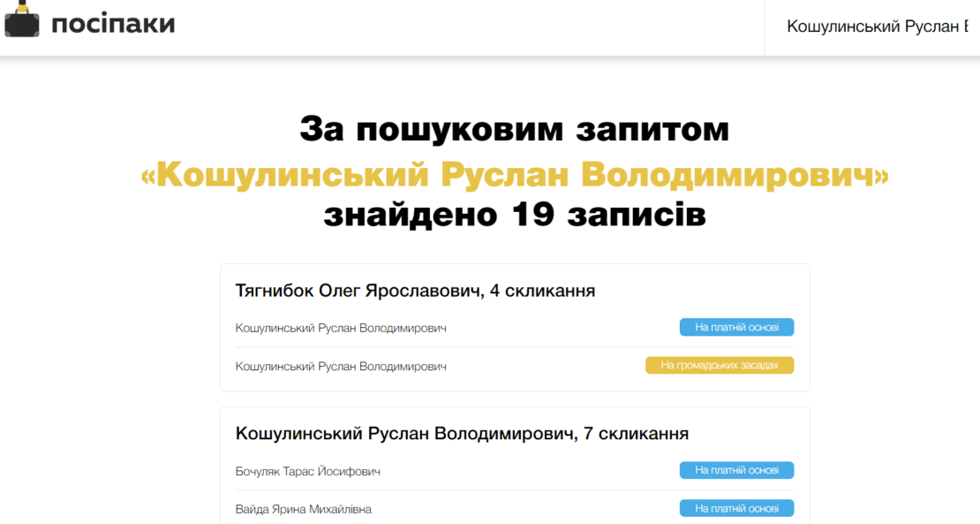
Task: Click На платній основі badge for Бочуляк
Action: point(737,470)
